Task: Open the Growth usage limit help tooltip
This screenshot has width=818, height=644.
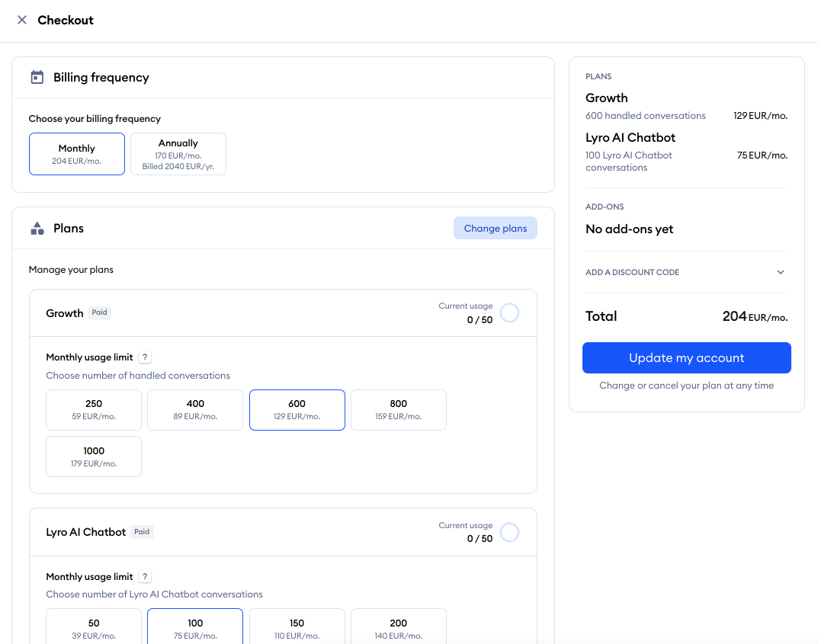Action: (x=145, y=357)
